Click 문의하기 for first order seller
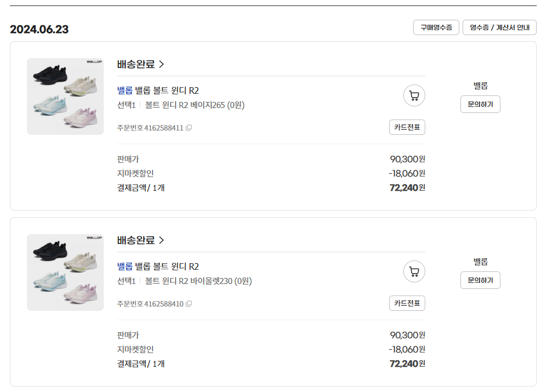This screenshot has height=392, width=546. [480, 104]
